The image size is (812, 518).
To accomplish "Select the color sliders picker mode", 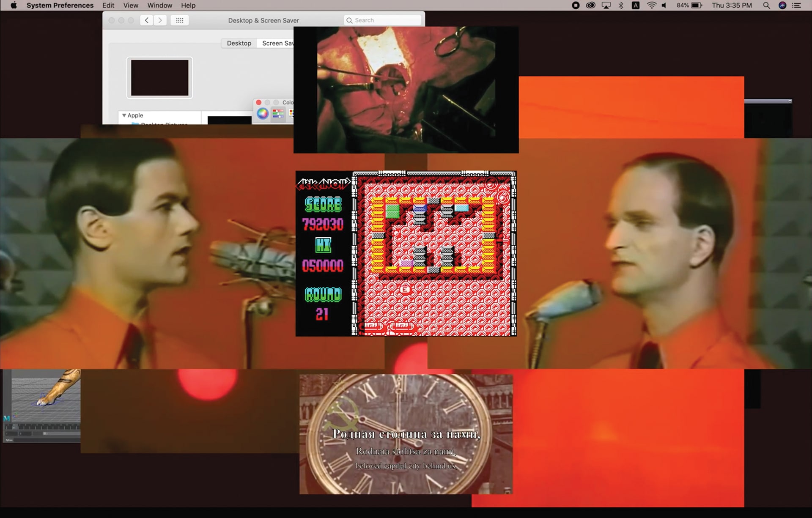I will coord(278,113).
